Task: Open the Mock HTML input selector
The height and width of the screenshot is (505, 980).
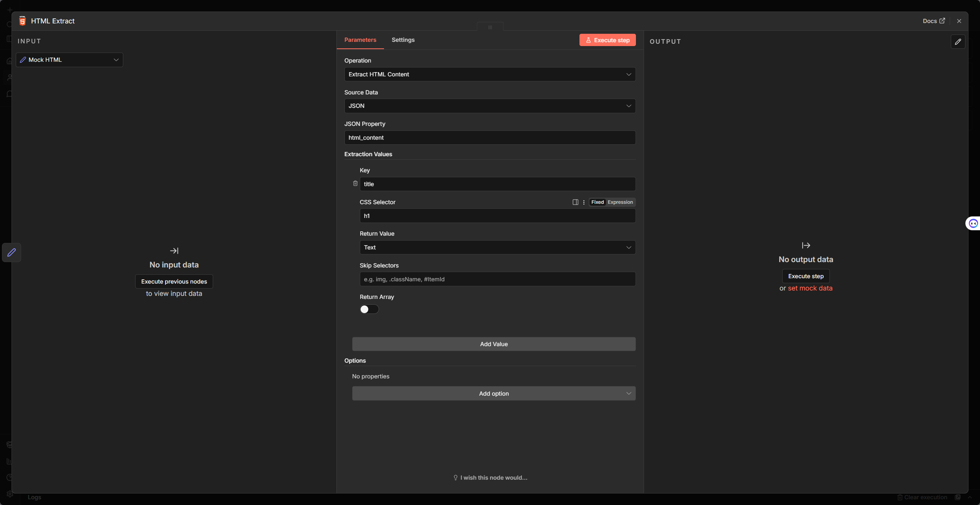Action: [x=70, y=60]
